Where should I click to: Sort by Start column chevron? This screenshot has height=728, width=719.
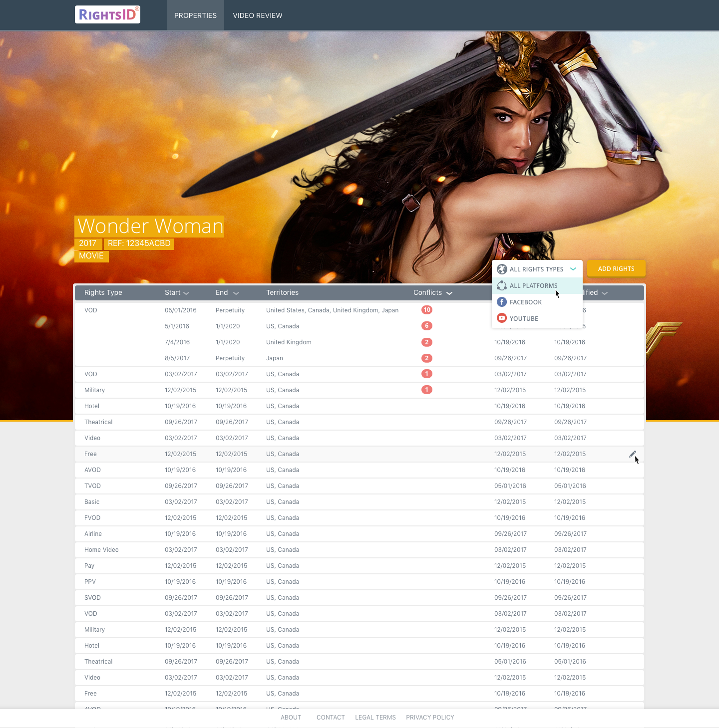(x=186, y=293)
